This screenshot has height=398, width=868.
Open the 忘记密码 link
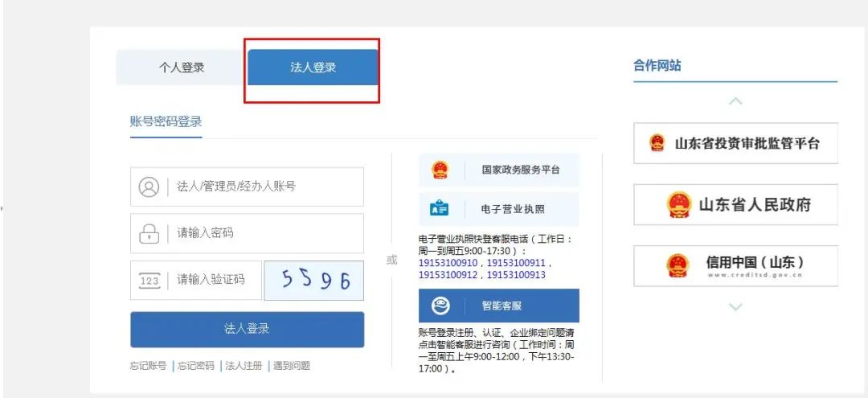click(x=196, y=366)
